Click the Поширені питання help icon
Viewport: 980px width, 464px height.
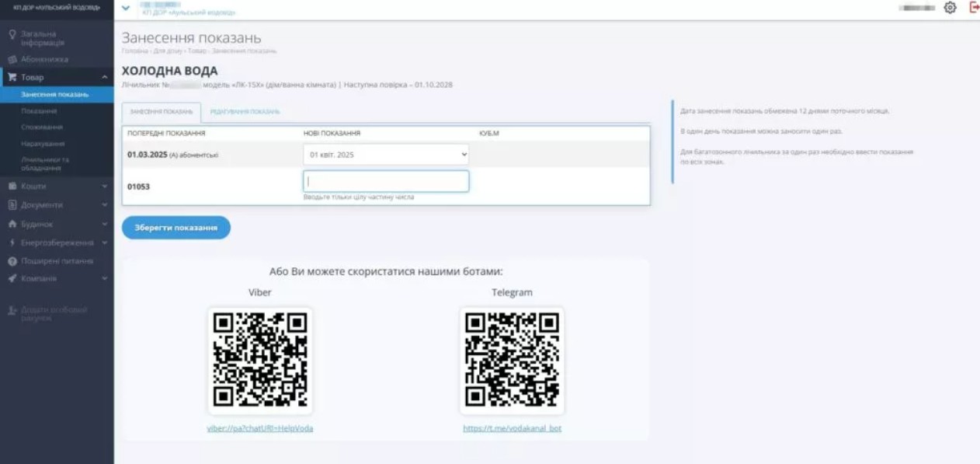pos(12,261)
